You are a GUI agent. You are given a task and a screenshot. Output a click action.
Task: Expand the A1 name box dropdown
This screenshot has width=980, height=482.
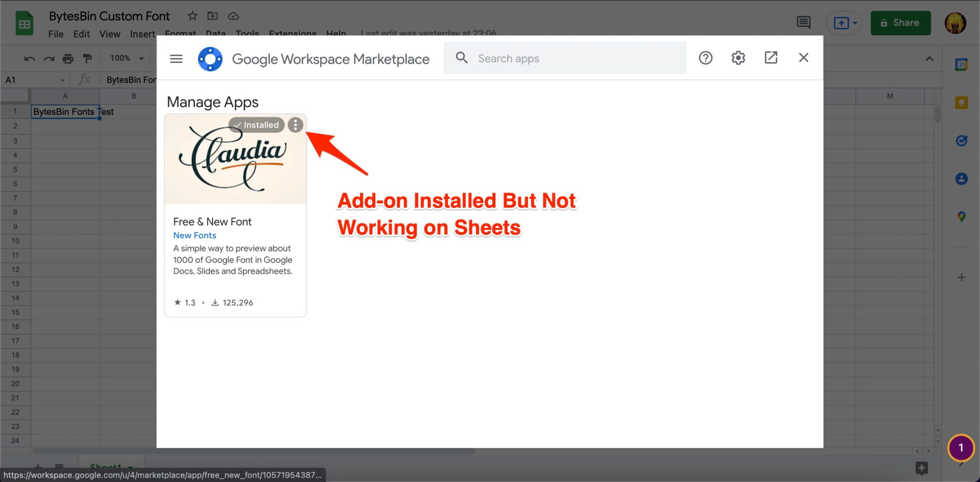click(x=63, y=80)
